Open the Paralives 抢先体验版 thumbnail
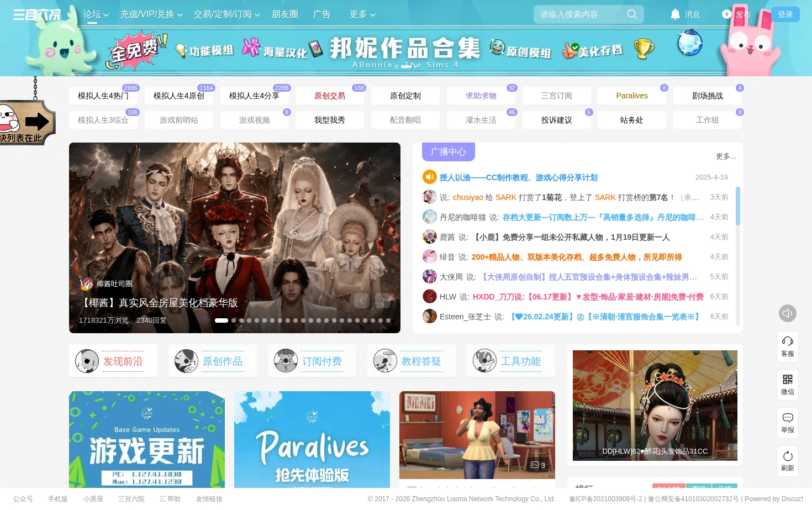 pyautogui.click(x=312, y=439)
